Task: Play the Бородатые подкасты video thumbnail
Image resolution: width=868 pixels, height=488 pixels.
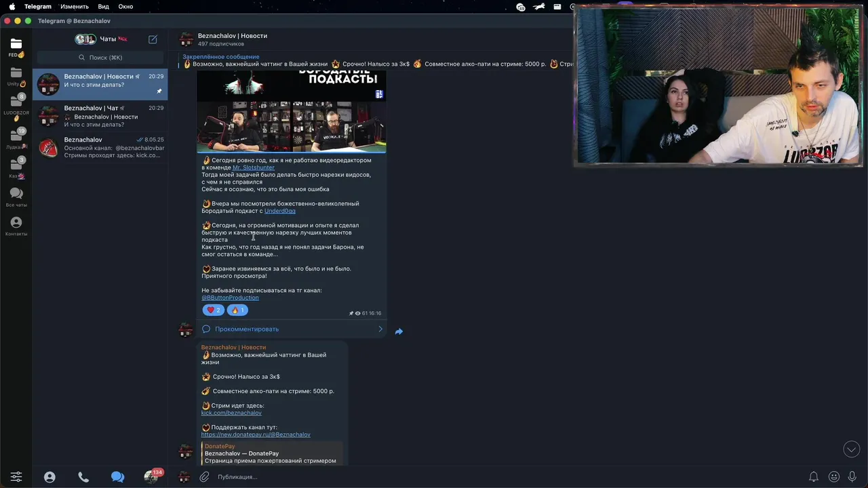Action: coord(292,111)
